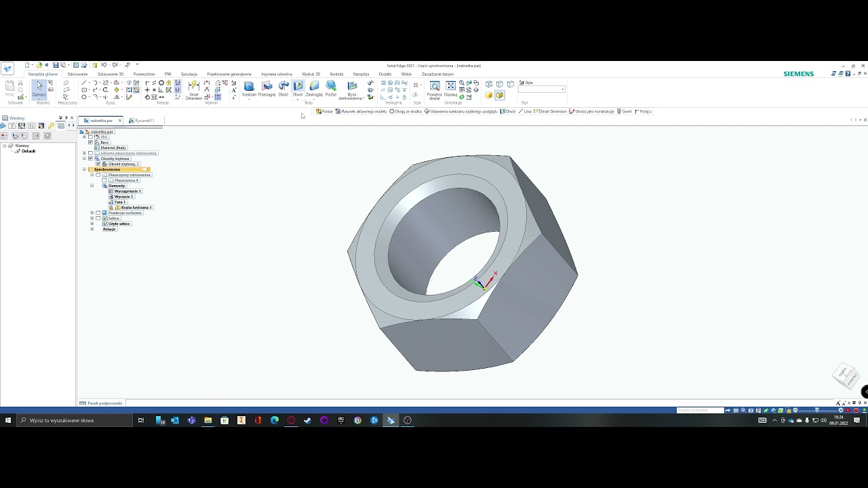Click Rysunek aktywnego modelu button

pos(361,111)
